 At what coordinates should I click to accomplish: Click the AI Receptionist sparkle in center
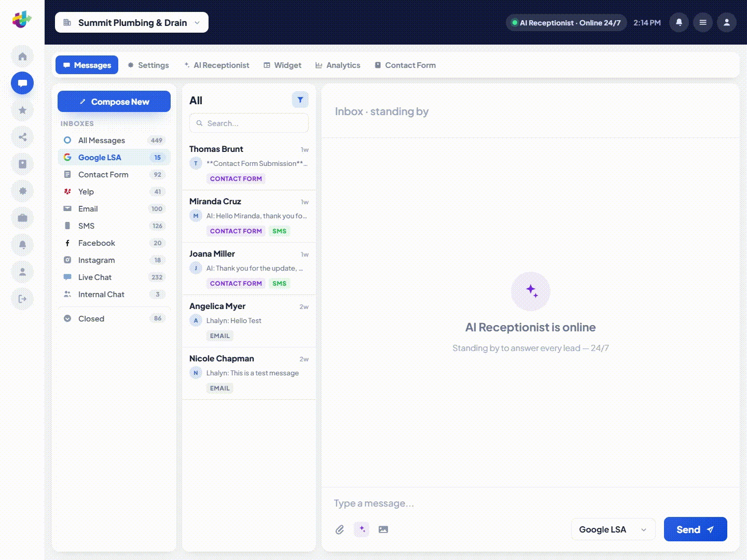(x=531, y=291)
